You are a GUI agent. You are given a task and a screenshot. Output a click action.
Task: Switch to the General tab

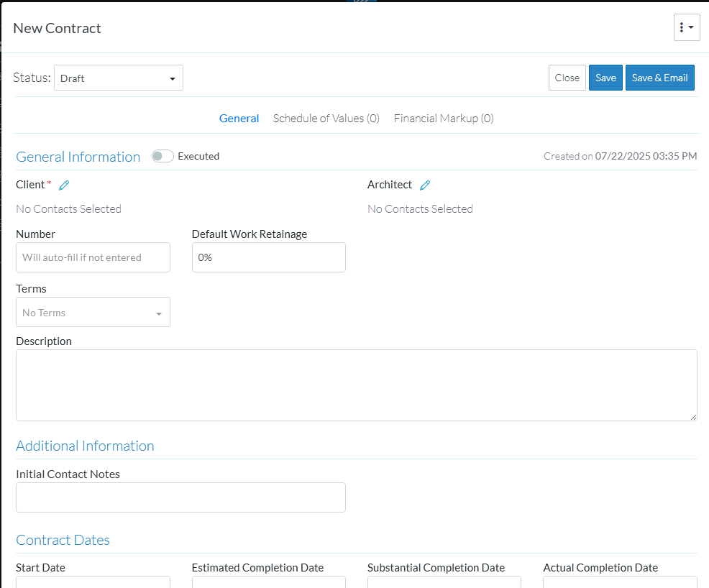coord(239,119)
